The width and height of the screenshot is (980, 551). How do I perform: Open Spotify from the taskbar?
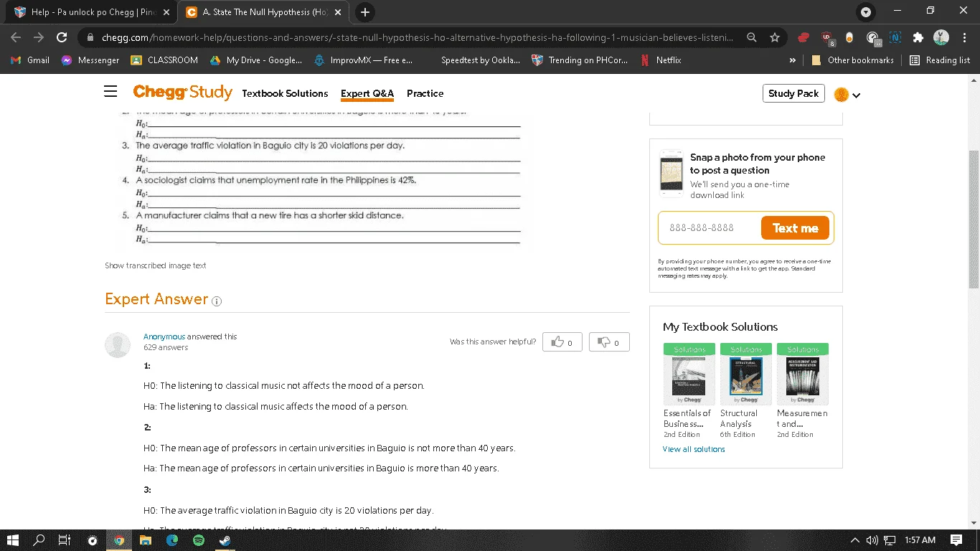(x=199, y=540)
